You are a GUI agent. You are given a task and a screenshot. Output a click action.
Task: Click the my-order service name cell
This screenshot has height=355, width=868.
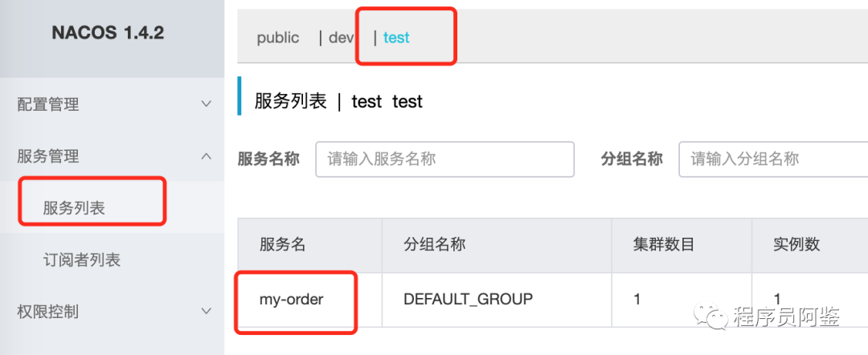pyautogui.click(x=291, y=300)
